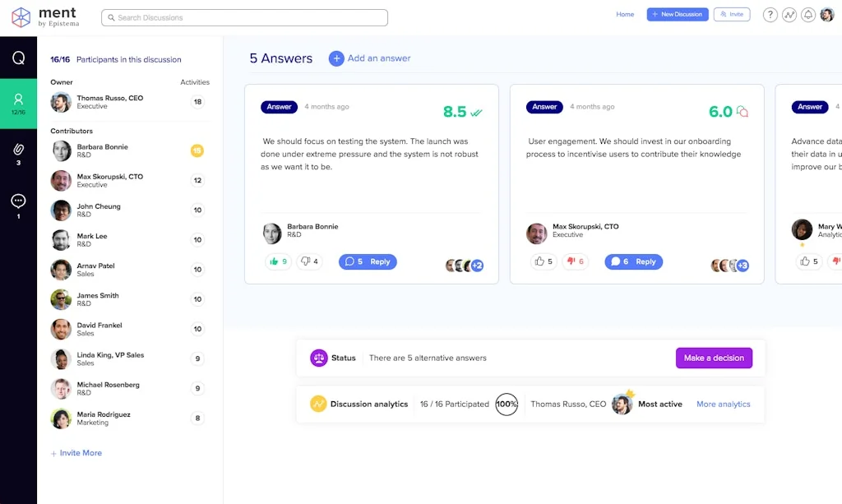The width and height of the screenshot is (842, 504).
Task: Focus the Search Discussions field
Action: [244, 17]
